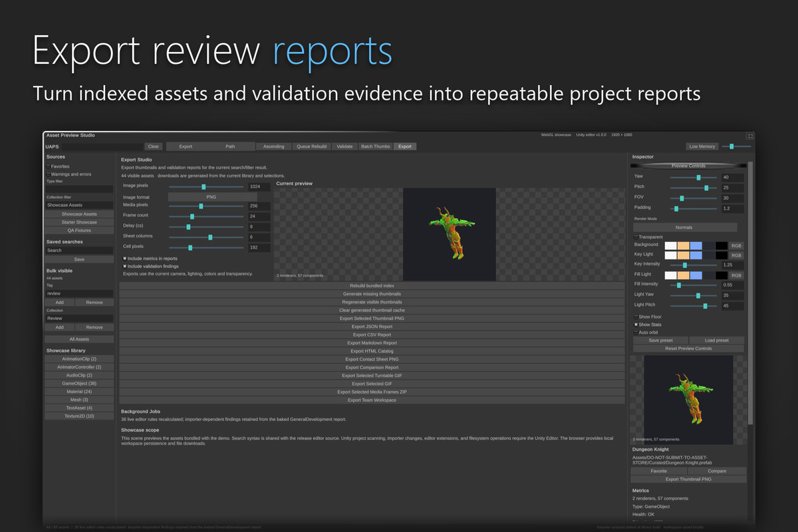Switch to the Validate tab

coord(344,146)
